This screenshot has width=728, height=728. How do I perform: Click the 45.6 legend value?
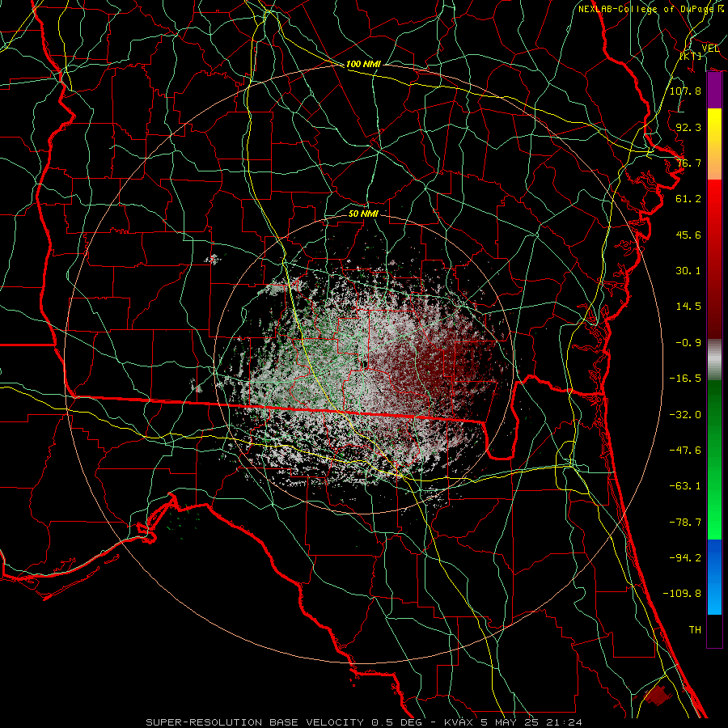tap(688, 235)
